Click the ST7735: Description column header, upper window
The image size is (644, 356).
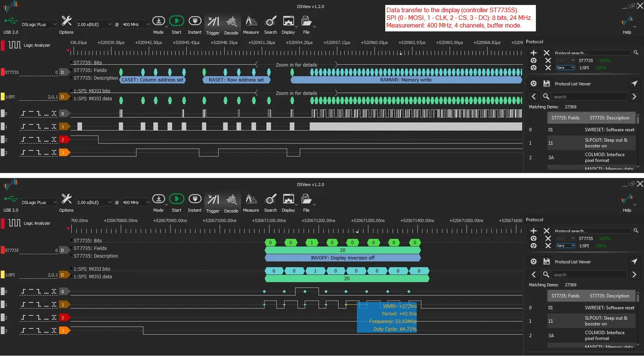609,118
